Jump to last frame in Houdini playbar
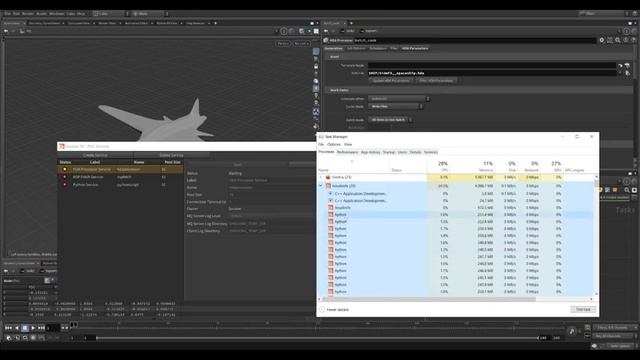This screenshot has height=360, width=640. coord(41,328)
